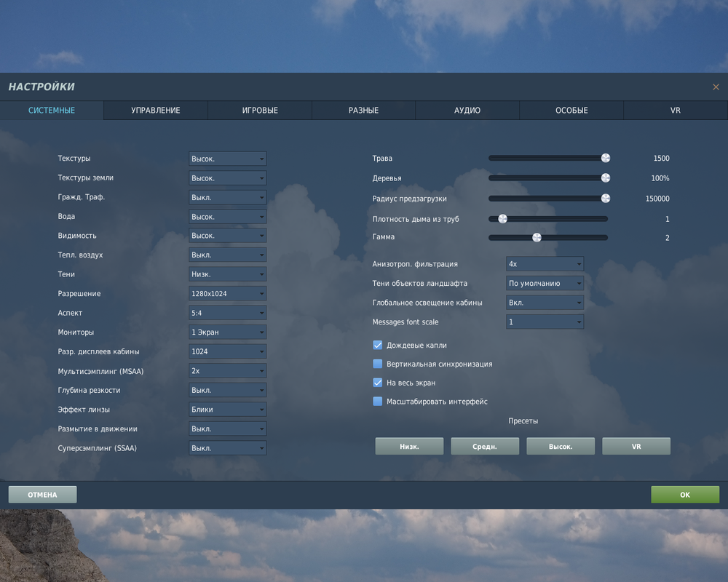The height and width of the screenshot is (582, 728).
Task: Disable the Дождевые капли checkbox
Action: click(x=377, y=346)
